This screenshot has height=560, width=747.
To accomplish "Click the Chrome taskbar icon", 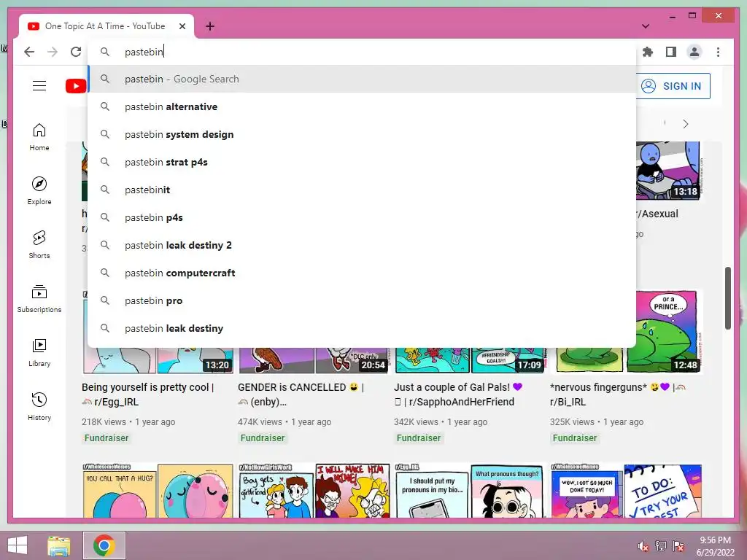I will click(104, 545).
